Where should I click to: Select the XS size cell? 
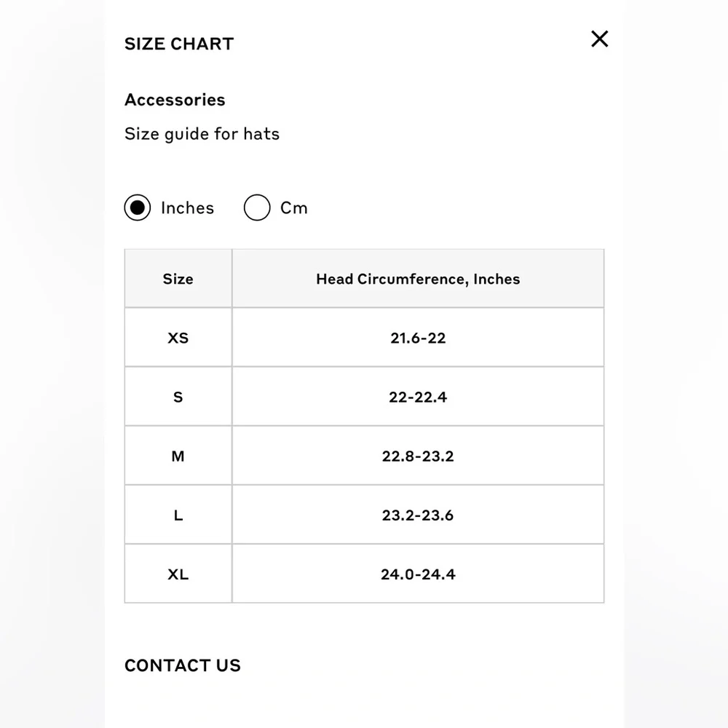tap(178, 338)
